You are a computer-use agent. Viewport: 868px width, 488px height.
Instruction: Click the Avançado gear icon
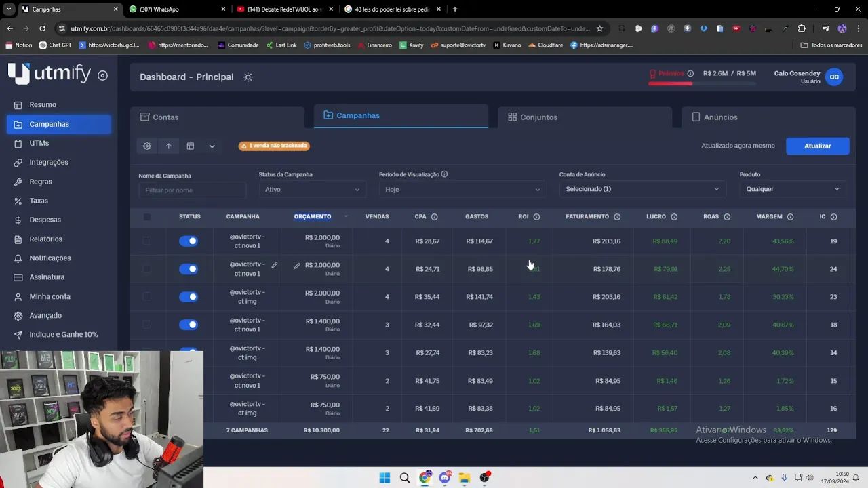coord(18,315)
